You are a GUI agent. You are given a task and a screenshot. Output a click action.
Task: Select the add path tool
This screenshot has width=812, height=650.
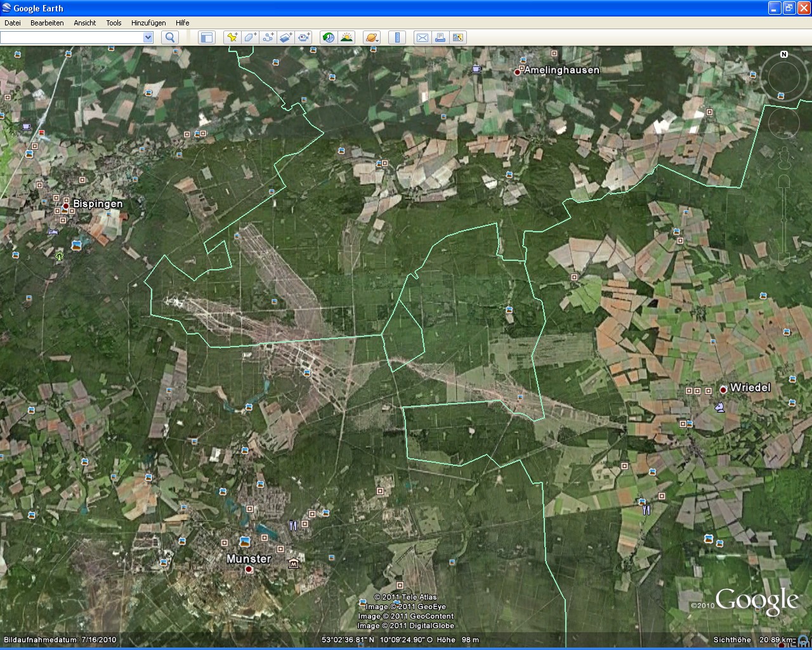(268, 37)
